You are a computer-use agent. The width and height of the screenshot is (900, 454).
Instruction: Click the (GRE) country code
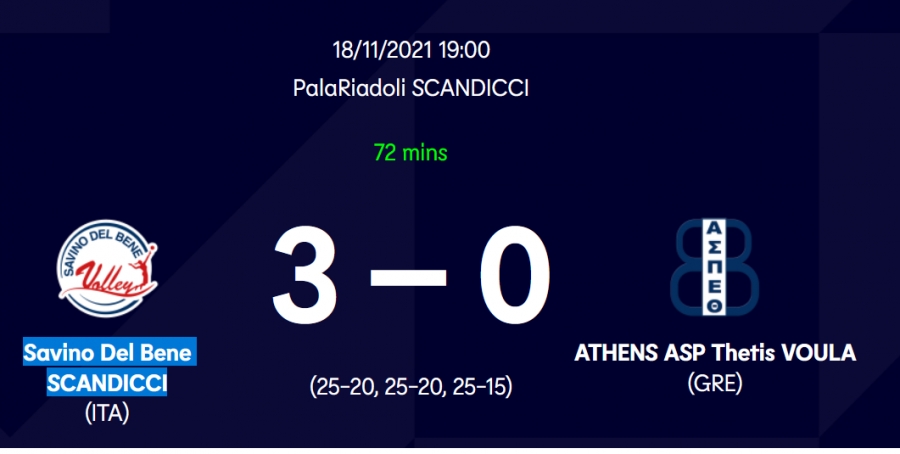click(x=714, y=383)
